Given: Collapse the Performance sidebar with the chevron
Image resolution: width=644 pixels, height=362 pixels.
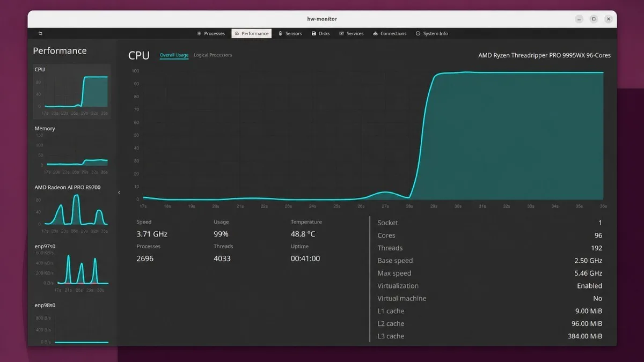Looking at the screenshot, I should pyautogui.click(x=119, y=193).
